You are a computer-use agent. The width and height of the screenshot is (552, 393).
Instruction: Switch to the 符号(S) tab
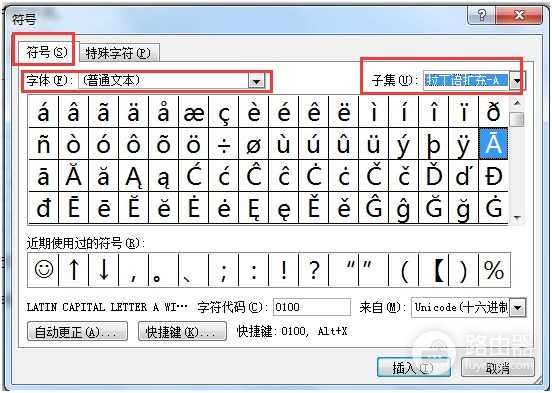[x=46, y=53]
